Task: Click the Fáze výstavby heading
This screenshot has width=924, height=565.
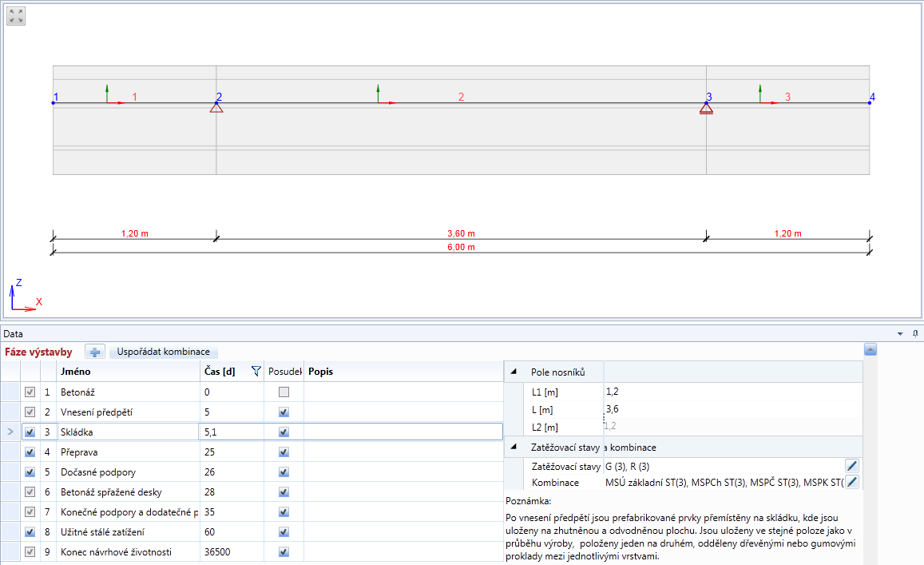Action: [38, 352]
